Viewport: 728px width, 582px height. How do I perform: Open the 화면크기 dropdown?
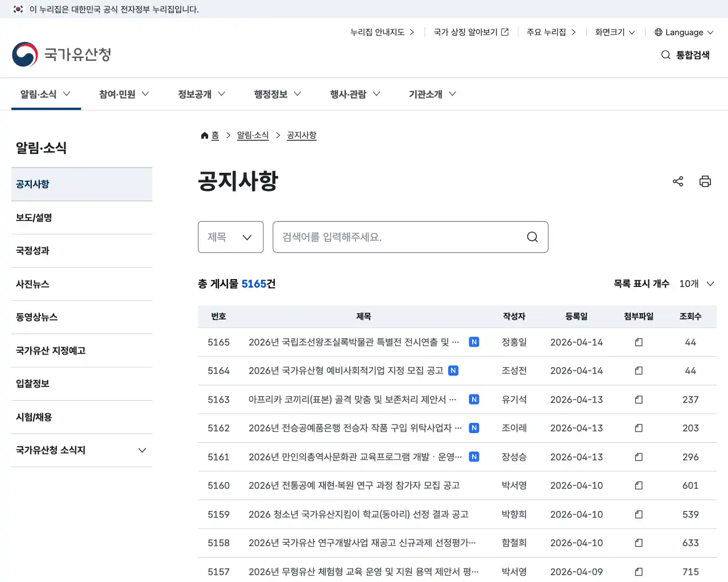tap(615, 32)
